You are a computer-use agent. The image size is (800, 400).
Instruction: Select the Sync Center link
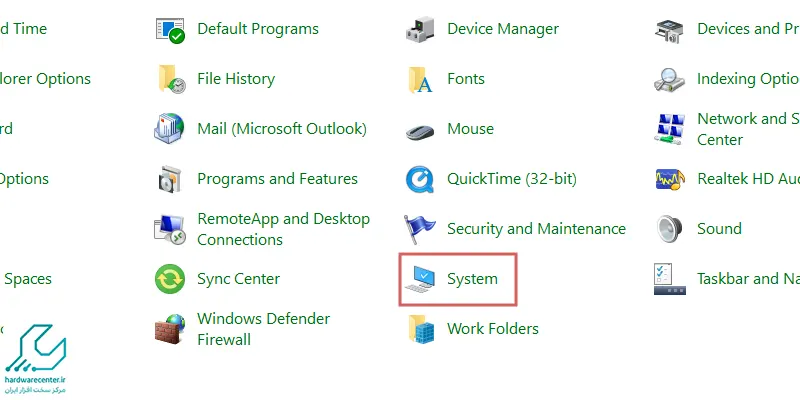pos(238,279)
